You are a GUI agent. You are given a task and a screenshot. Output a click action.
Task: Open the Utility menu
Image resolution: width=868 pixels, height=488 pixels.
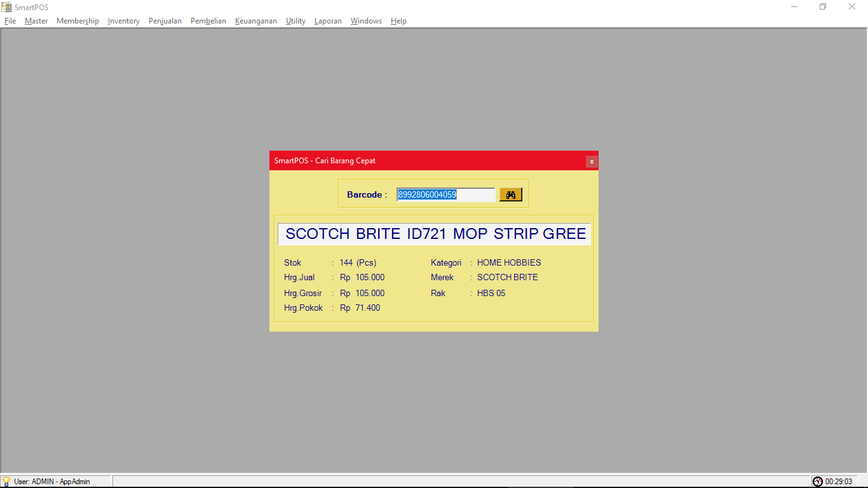pyautogui.click(x=295, y=21)
